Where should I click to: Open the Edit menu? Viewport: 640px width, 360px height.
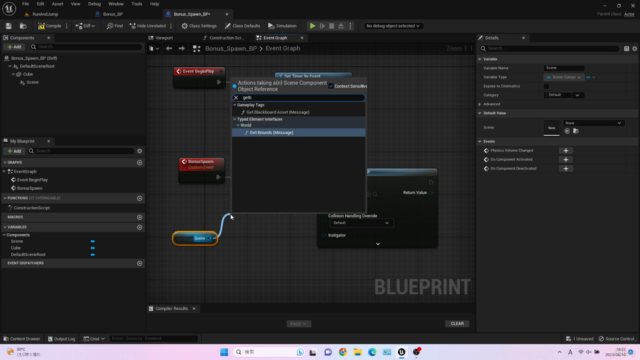pos(40,4)
